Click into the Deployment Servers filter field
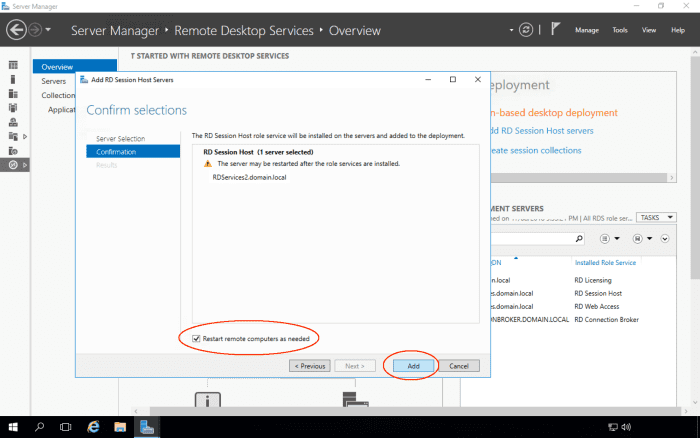Viewport: 700px width, 438px height. click(x=531, y=239)
